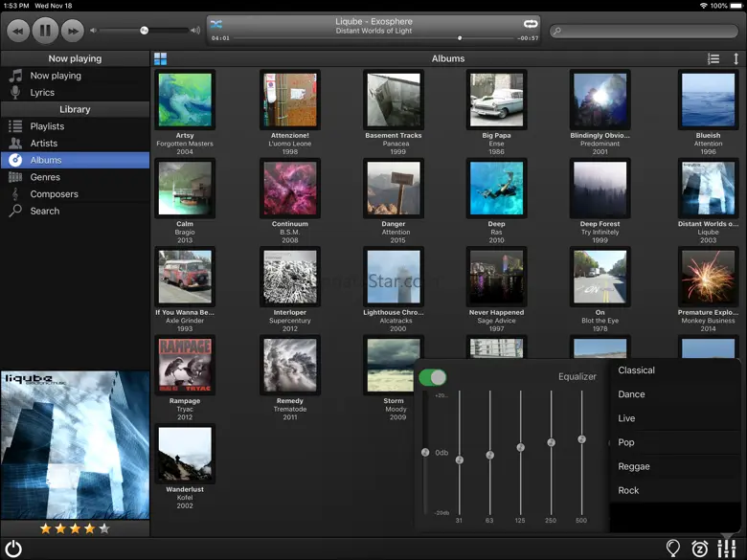Choose the Classical equalizer preset

[x=674, y=370]
